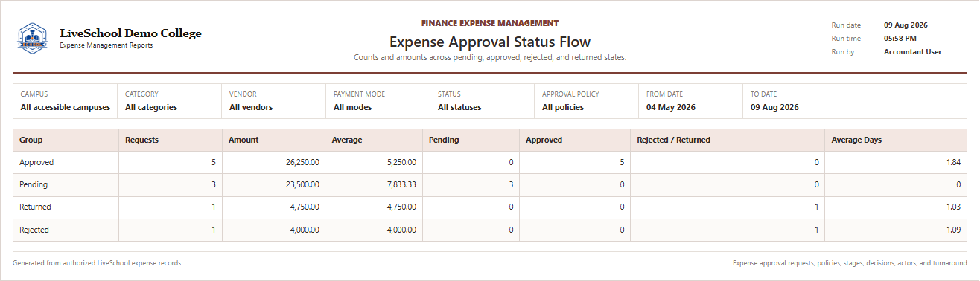Click the average days value 1.09
This screenshot has height=281, width=980.
pyautogui.click(x=953, y=230)
